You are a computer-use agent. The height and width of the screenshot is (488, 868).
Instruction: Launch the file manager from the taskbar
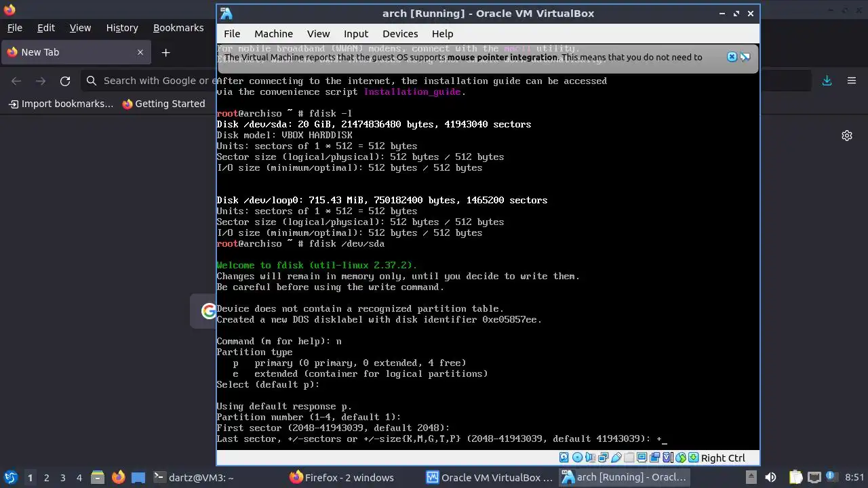tap(97, 477)
